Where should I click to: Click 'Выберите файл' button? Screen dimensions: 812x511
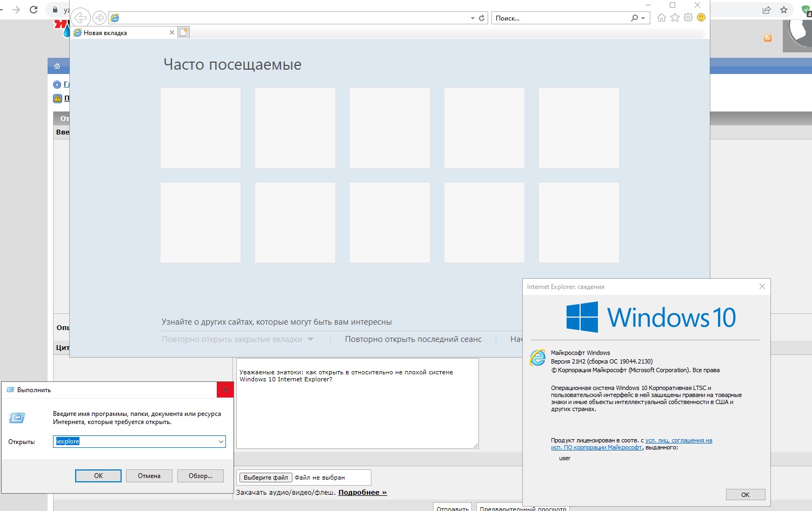(265, 478)
